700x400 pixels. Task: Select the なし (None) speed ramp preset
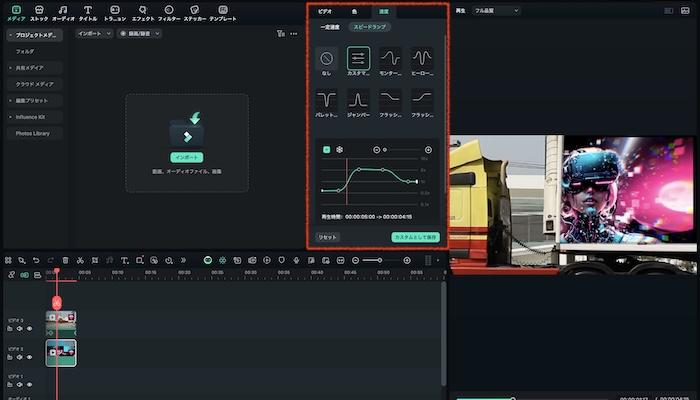(x=326, y=59)
